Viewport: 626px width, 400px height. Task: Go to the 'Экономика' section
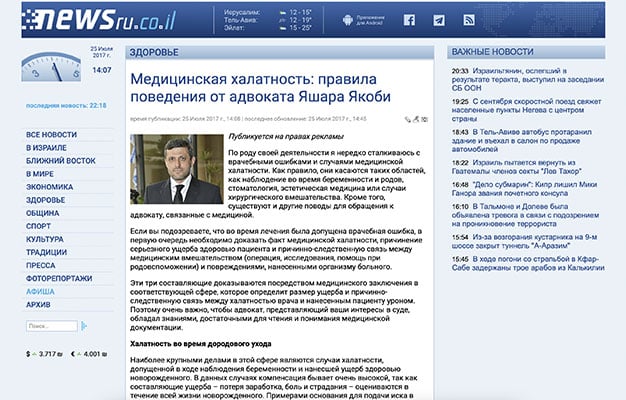coord(50,186)
